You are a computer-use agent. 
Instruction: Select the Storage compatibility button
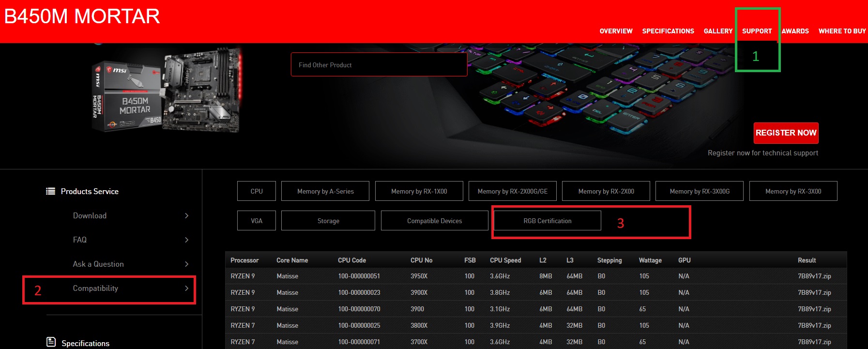[328, 221]
